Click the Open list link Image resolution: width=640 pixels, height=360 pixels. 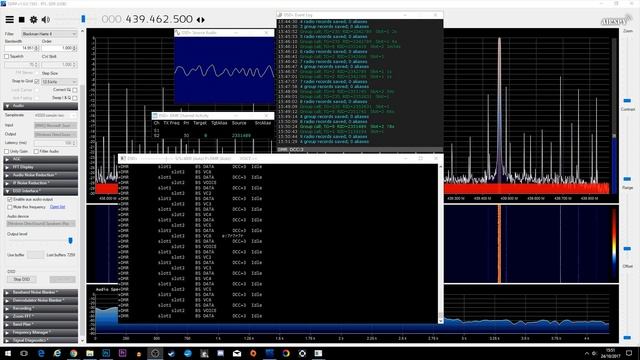point(58,207)
